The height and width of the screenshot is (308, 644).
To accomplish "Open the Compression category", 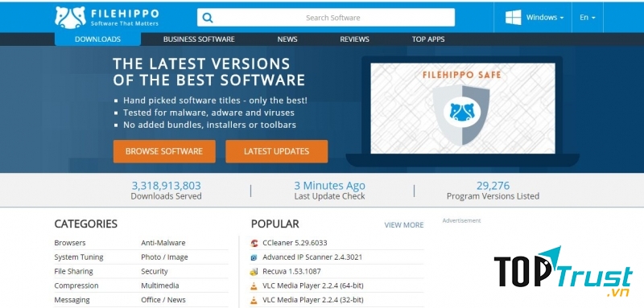I will click(76, 285).
